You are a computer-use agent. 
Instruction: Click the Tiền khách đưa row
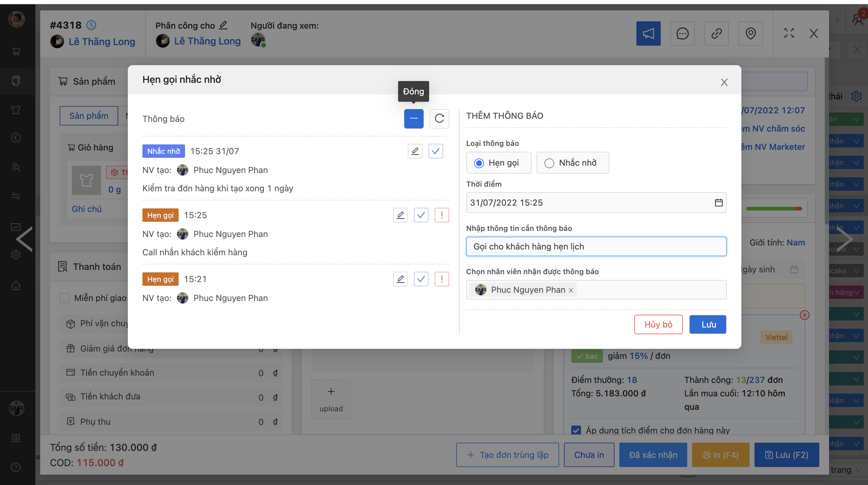pyautogui.click(x=171, y=397)
